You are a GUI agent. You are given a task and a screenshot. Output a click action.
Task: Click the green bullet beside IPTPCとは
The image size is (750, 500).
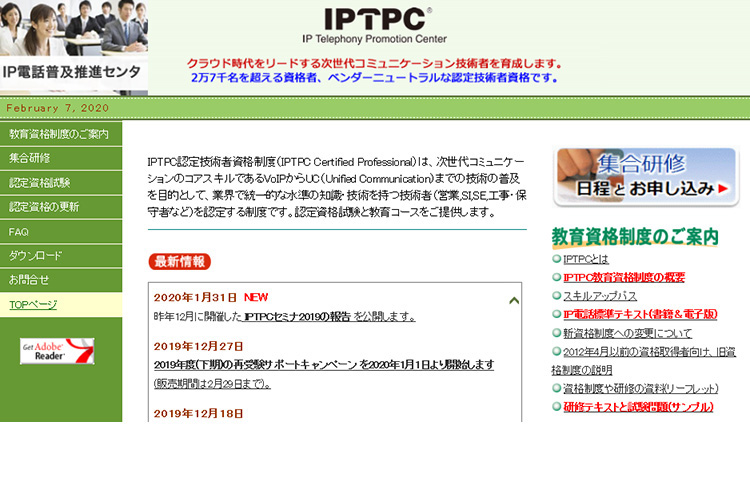[556, 259]
